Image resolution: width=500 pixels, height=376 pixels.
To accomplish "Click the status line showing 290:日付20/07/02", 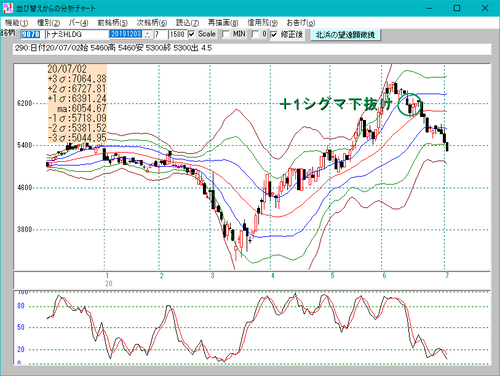I will [x=252, y=49].
